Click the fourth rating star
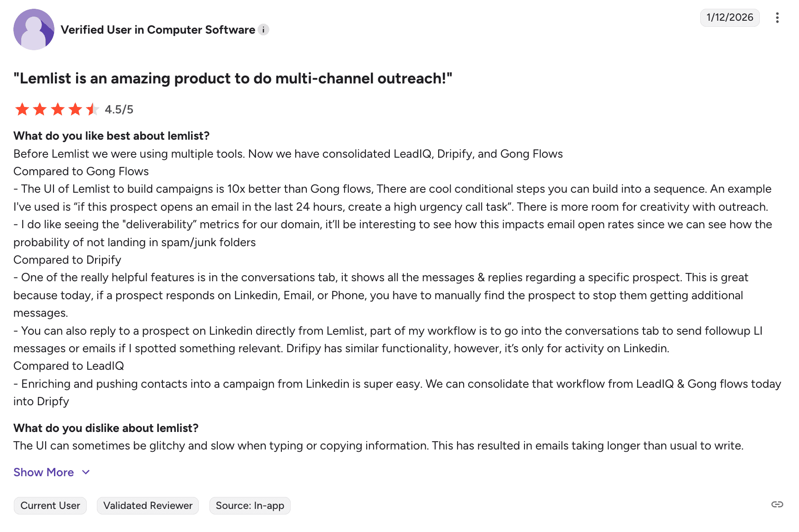Screen dimensions: 799x532 75,110
